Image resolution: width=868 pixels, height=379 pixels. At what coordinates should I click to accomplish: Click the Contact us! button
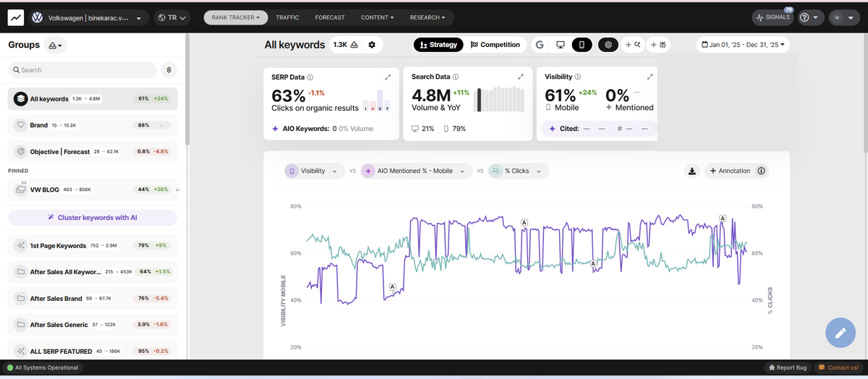pos(838,367)
